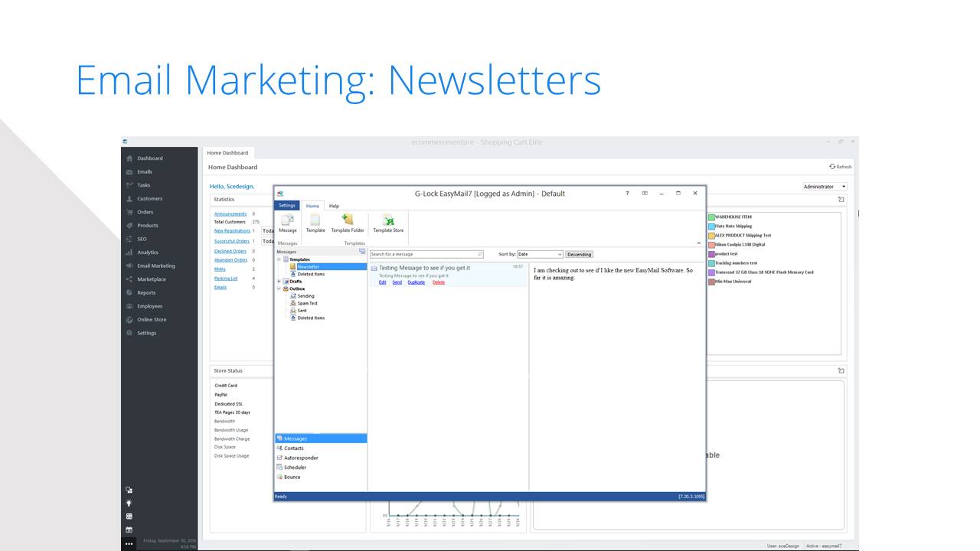Toggle the Descending sort order button

point(580,254)
